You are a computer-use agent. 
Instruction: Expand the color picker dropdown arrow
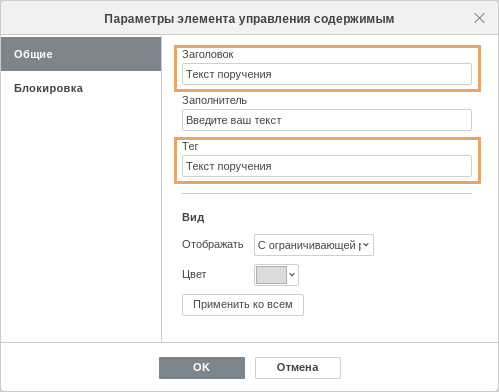pos(292,275)
